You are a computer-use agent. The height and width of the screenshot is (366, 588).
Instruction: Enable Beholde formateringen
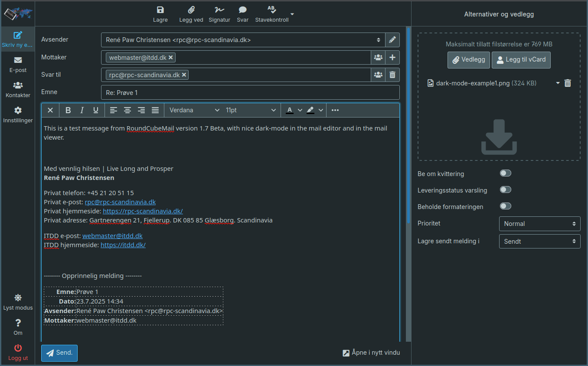point(505,206)
